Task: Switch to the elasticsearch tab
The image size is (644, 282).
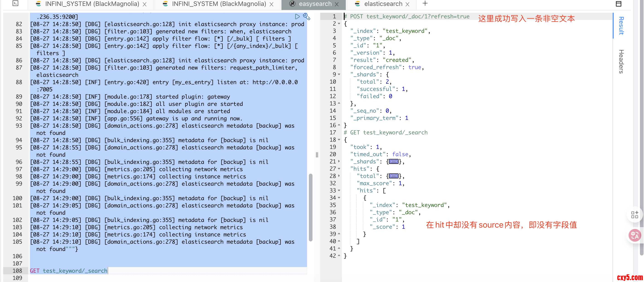Action: click(x=383, y=4)
